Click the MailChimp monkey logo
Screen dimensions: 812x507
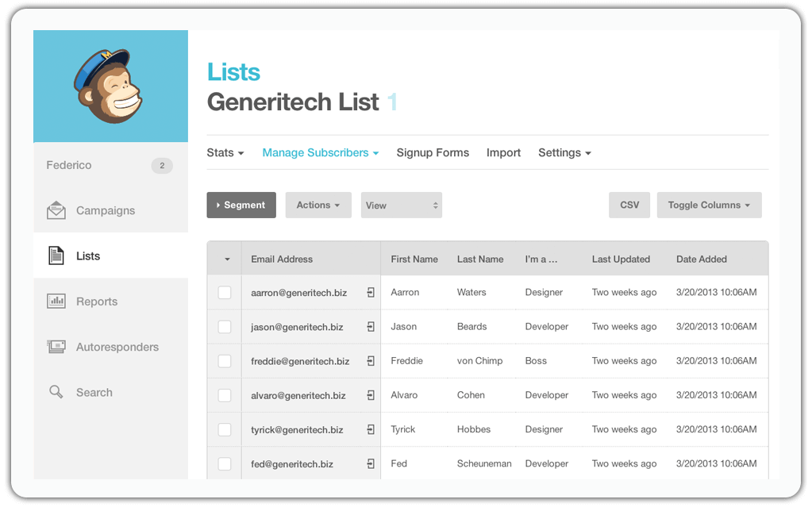coord(110,85)
